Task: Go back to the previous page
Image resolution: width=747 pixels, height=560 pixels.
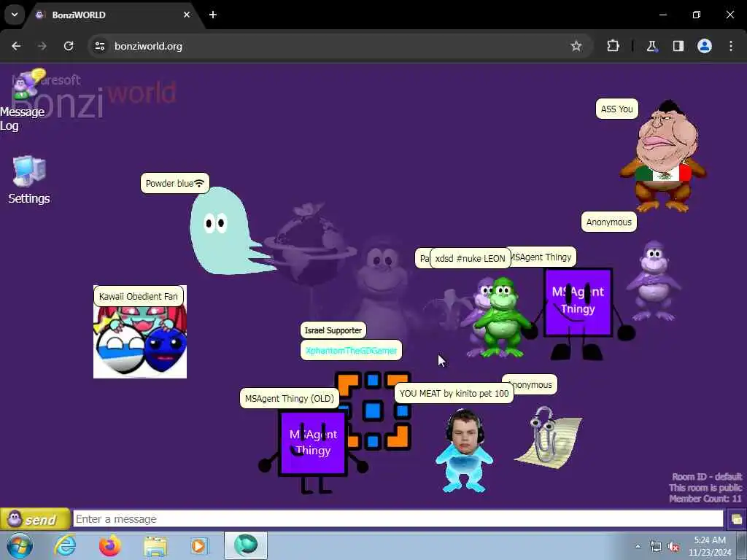Action: tap(16, 46)
